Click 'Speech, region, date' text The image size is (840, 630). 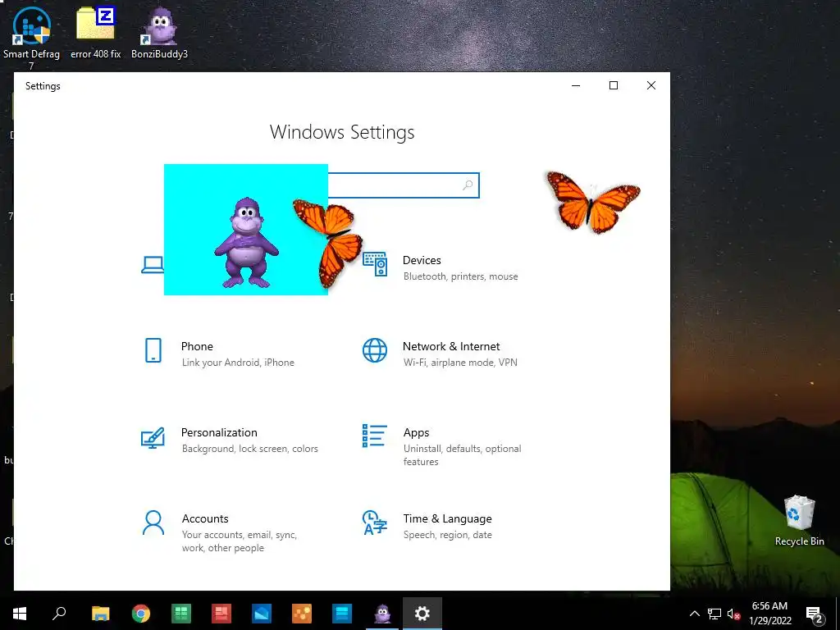pyautogui.click(x=447, y=535)
